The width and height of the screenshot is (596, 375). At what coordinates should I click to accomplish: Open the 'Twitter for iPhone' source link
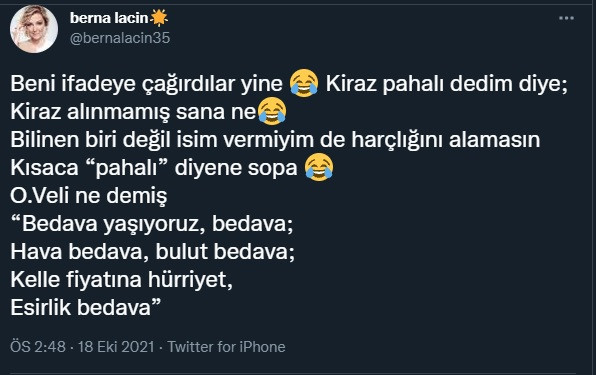click(227, 347)
